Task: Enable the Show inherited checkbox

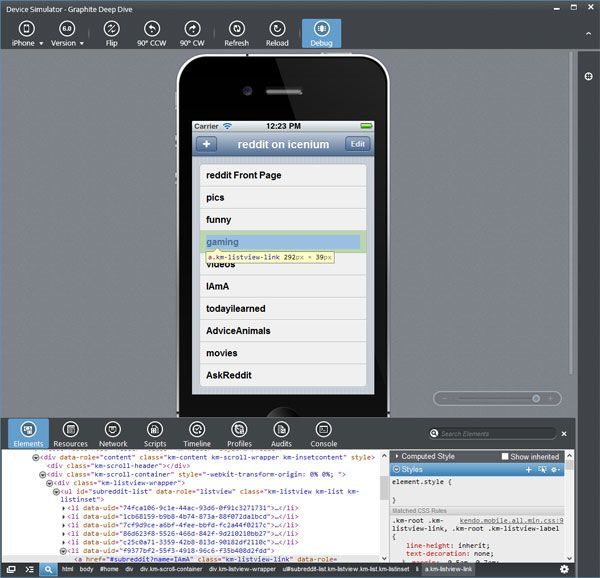Action: [505, 456]
